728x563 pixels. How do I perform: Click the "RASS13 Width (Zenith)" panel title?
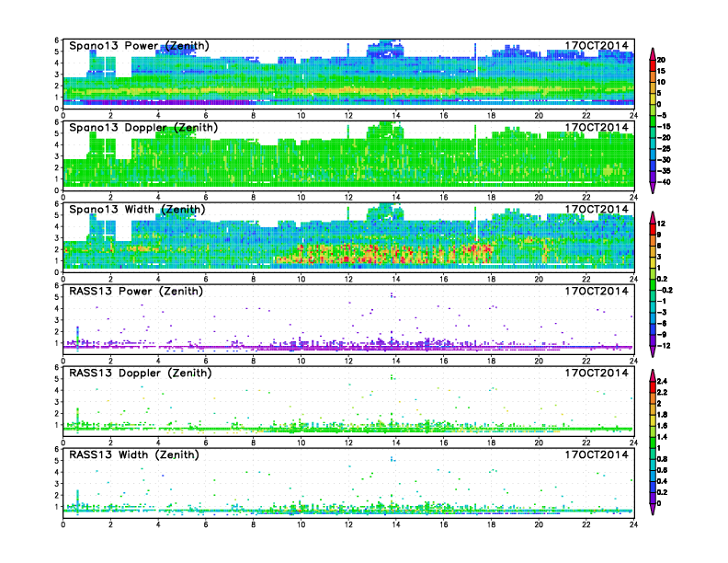pos(134,454)
